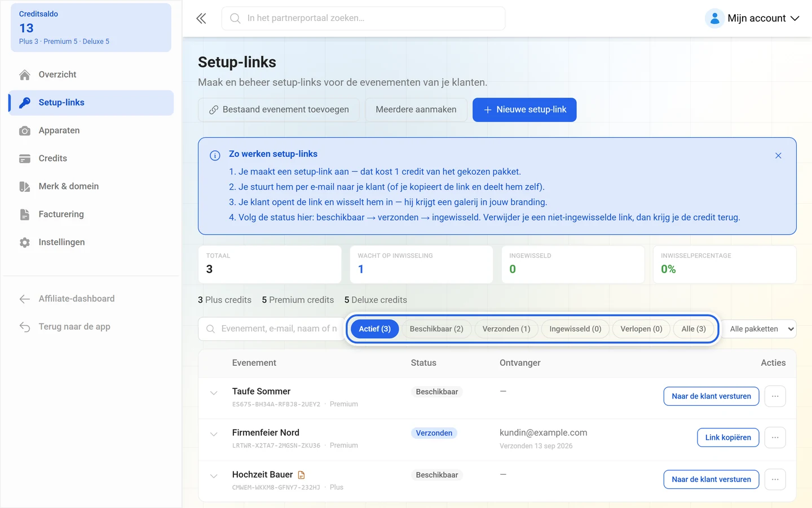This screenshot has height=508, width=812.
Task: Open more actions for Hochzeit Bauer
Action: (775, 479)
